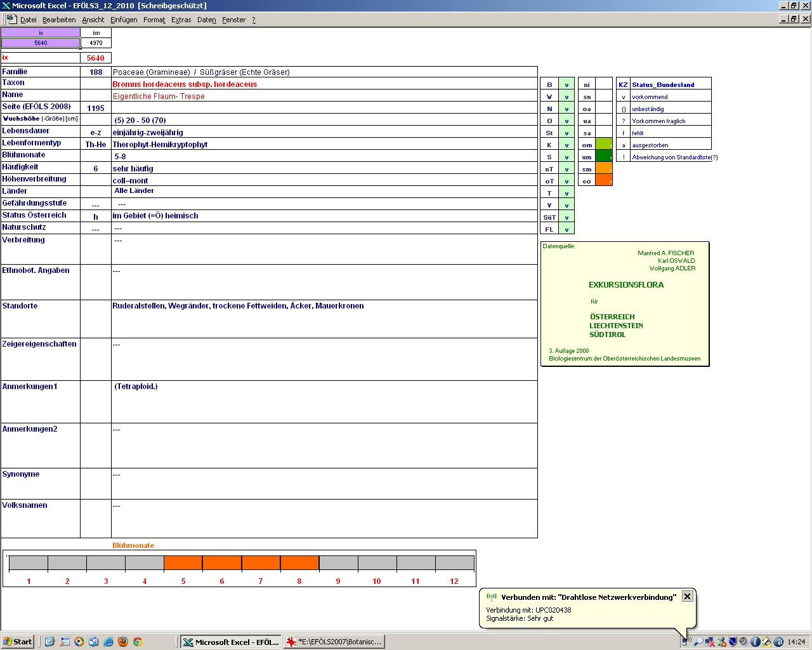Click the shield icon in system tray
The width and height of the screenshot is (812, 650).
(733, 642)
